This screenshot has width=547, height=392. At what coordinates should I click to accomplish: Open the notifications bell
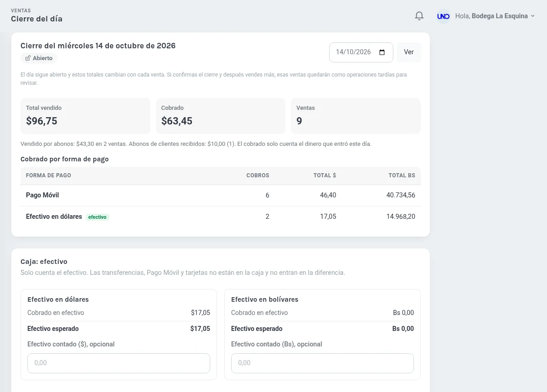[419, 16]
